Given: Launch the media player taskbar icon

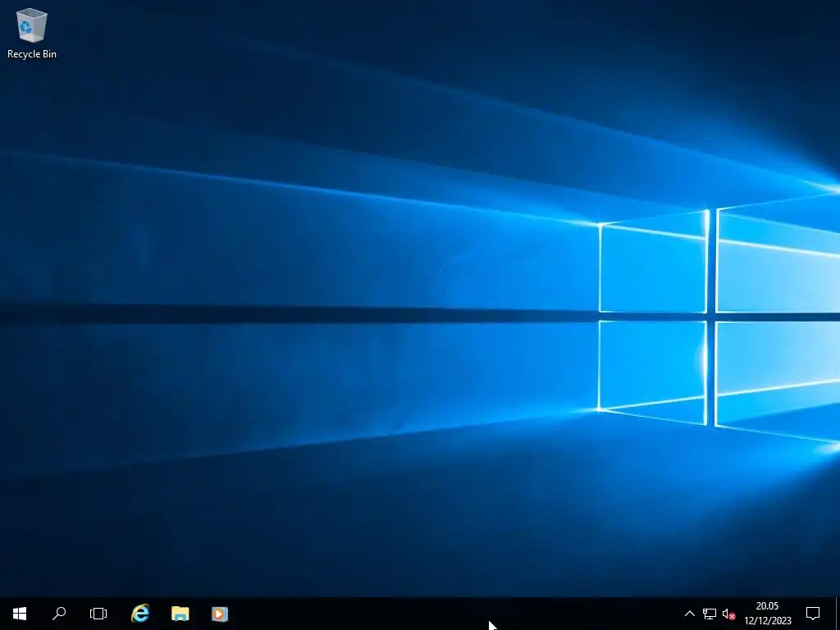Looking at the screenshot, I should click(220, 614).
